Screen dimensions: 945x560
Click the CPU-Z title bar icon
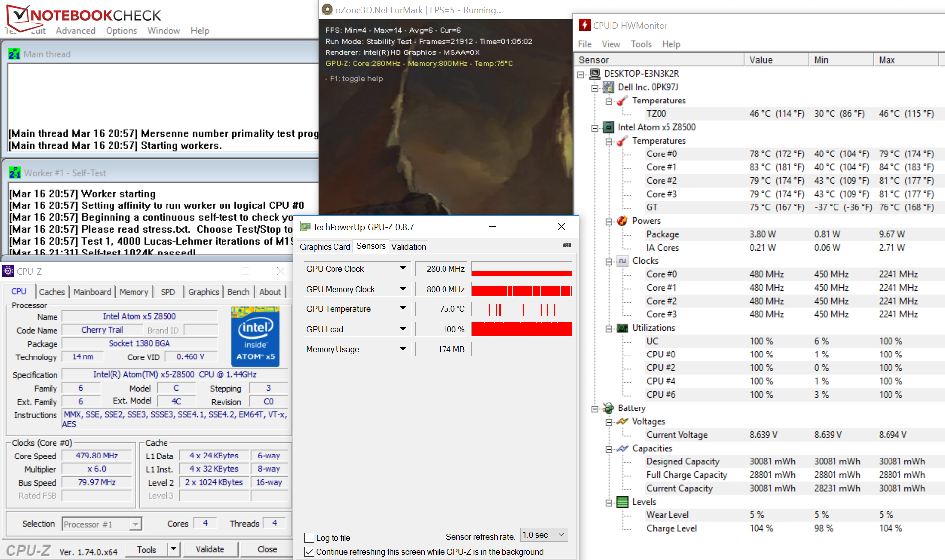[8, 271]
